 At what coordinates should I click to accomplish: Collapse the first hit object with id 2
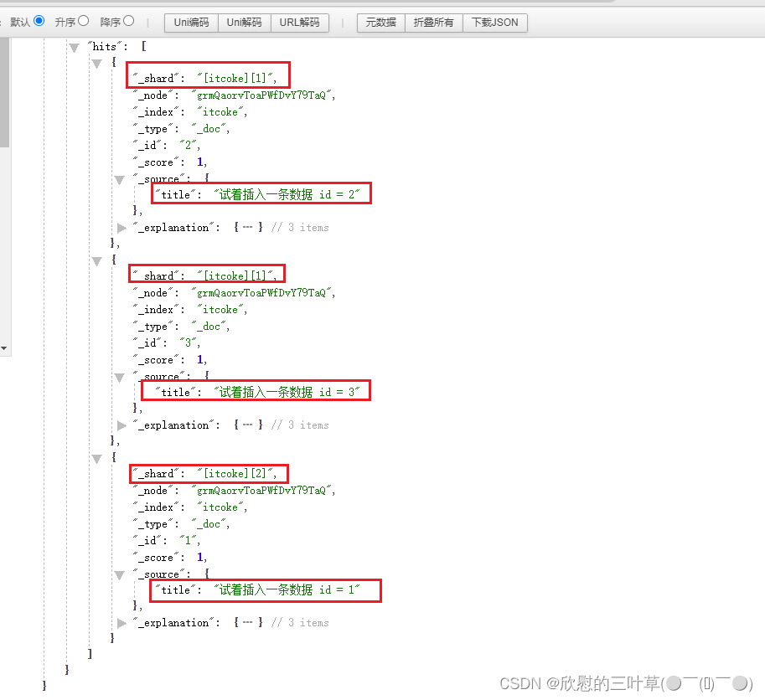(96, 64)
